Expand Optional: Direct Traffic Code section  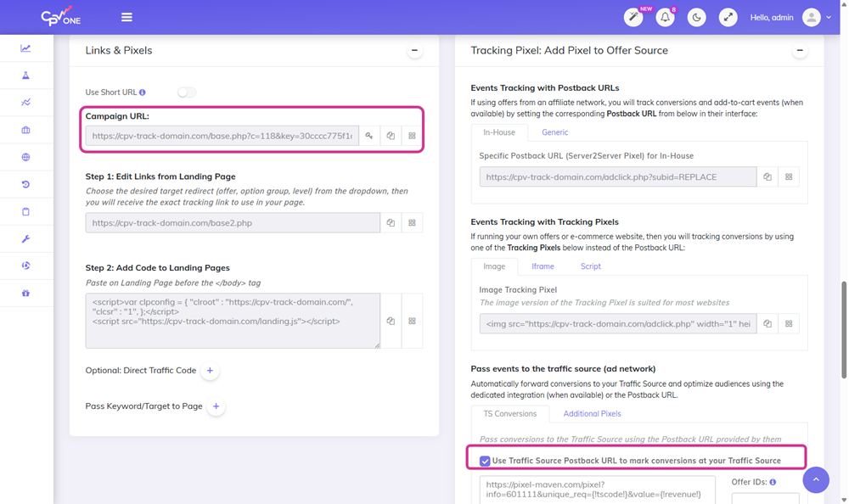(x=210, y=371)
